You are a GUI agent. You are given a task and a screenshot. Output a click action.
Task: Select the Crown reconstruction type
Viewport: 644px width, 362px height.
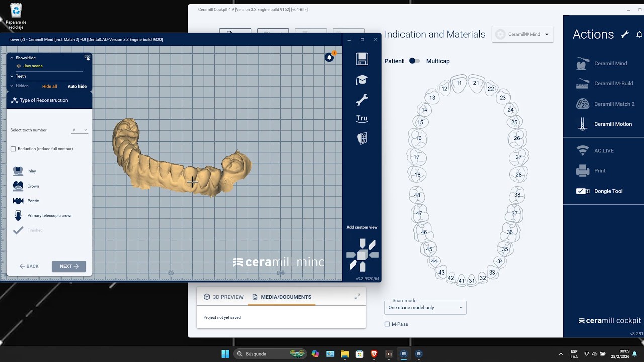coord(26,186)
